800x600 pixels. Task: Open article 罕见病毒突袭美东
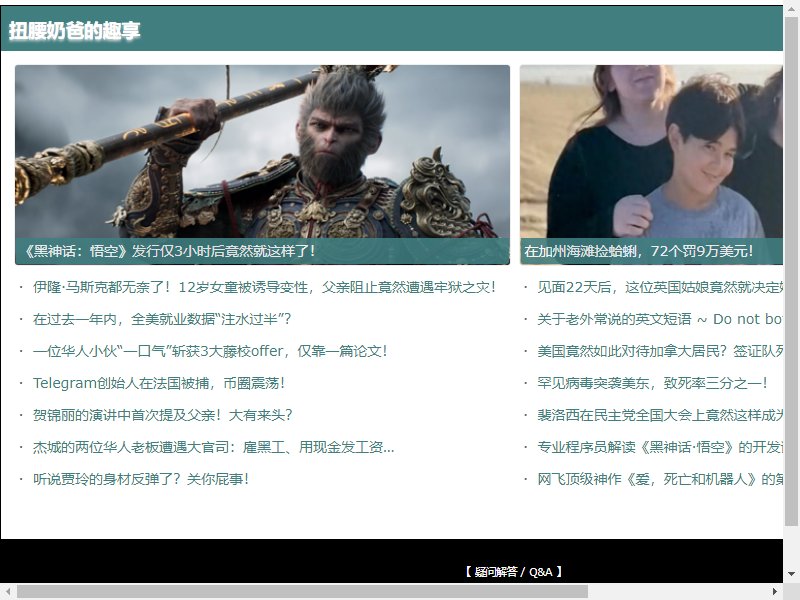(x=652, y=383)
